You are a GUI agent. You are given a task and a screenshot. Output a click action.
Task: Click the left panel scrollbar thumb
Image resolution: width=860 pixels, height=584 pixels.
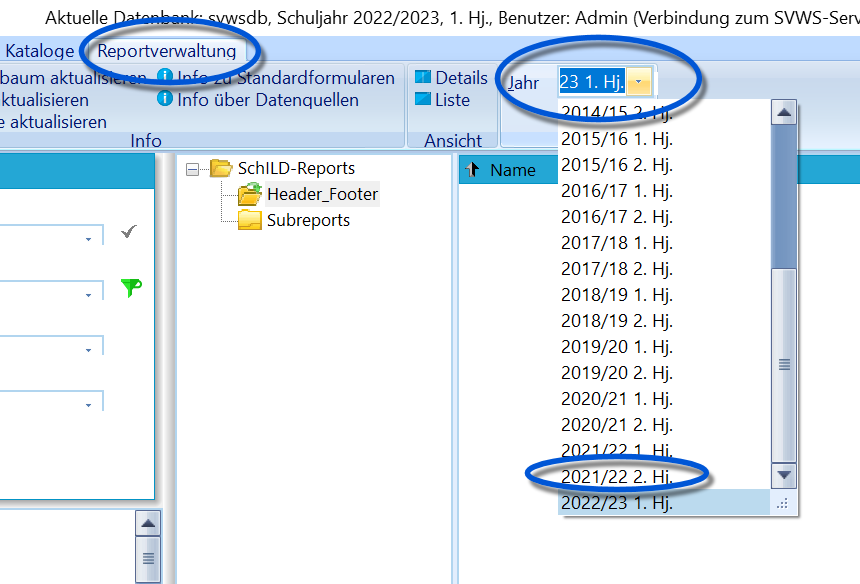pyautogui.click(x=148, y=559)
